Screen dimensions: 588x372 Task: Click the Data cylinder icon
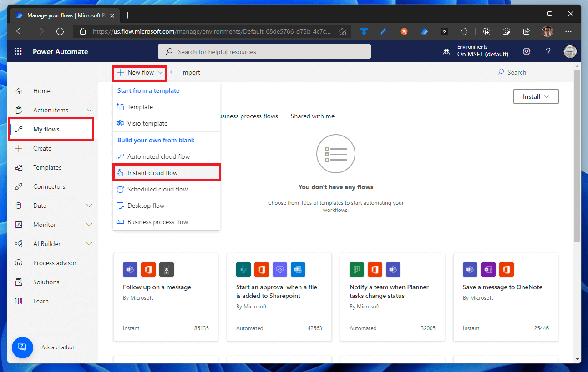tap(19, 206)
